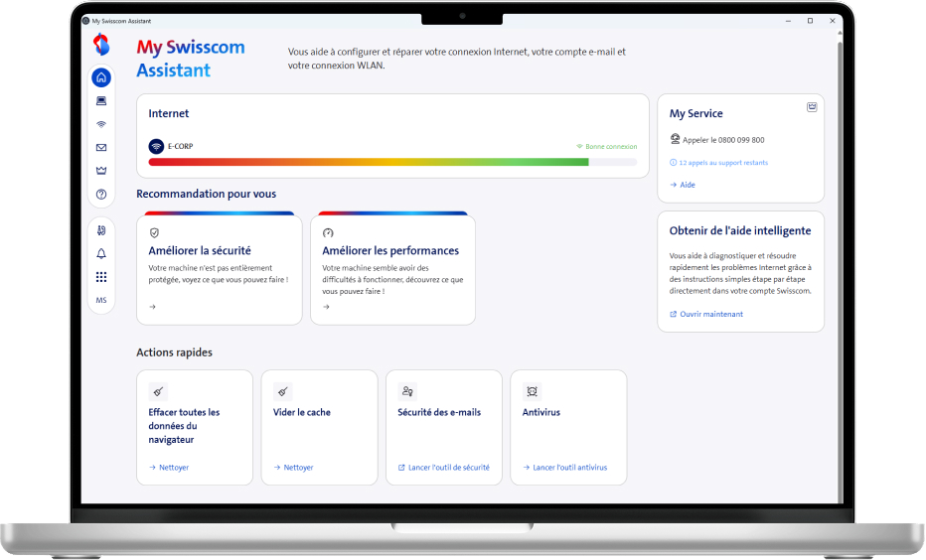This screenshot has width=926, height=560.
Task: Click the E-CORP network name
Action: click(x=180, y=146)
